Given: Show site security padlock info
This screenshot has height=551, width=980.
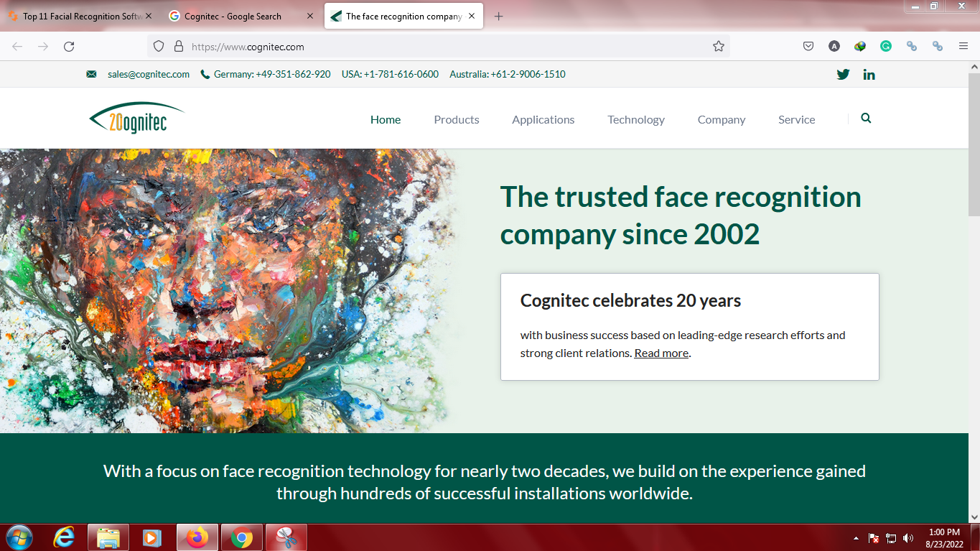Looking at the screenshot, I should [x=179, y=46].
